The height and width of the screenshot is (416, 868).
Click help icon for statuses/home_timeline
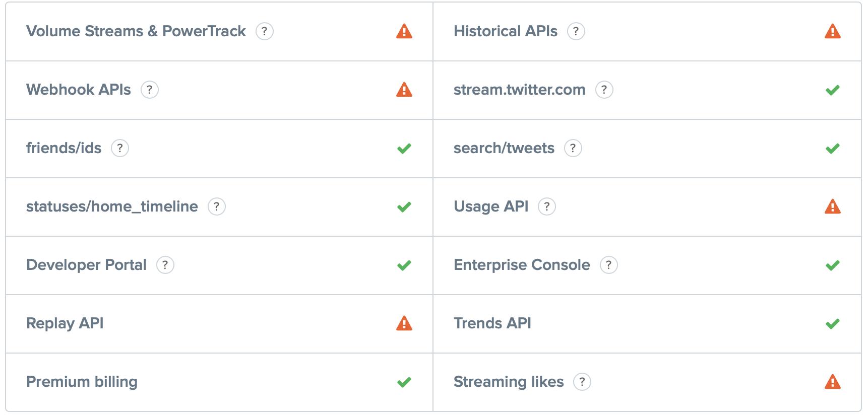click(216, 206)
